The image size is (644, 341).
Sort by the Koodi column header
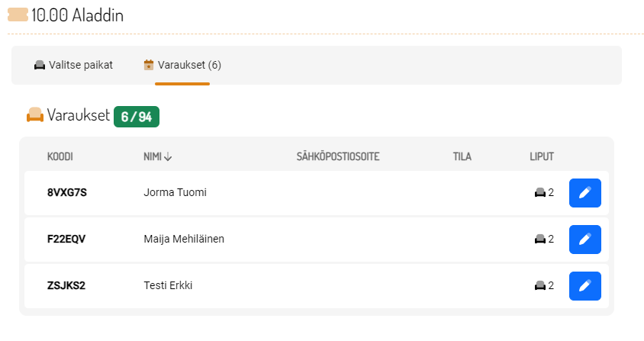(60, 157)
